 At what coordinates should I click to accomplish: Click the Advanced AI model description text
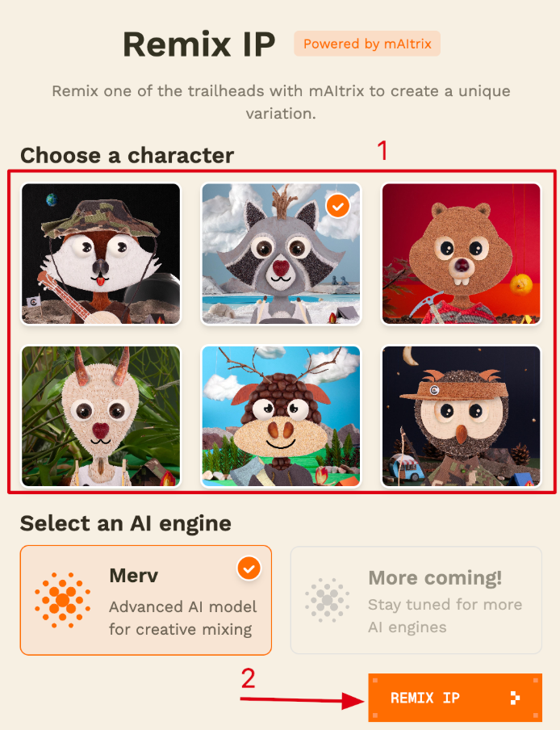[x=183, y=619]
